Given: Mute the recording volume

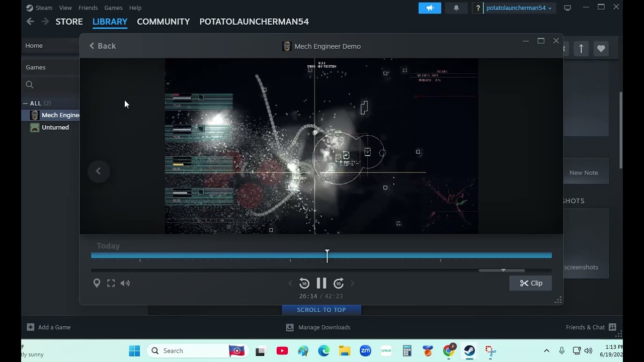Looking at the screenshot, I should (125, 283).
